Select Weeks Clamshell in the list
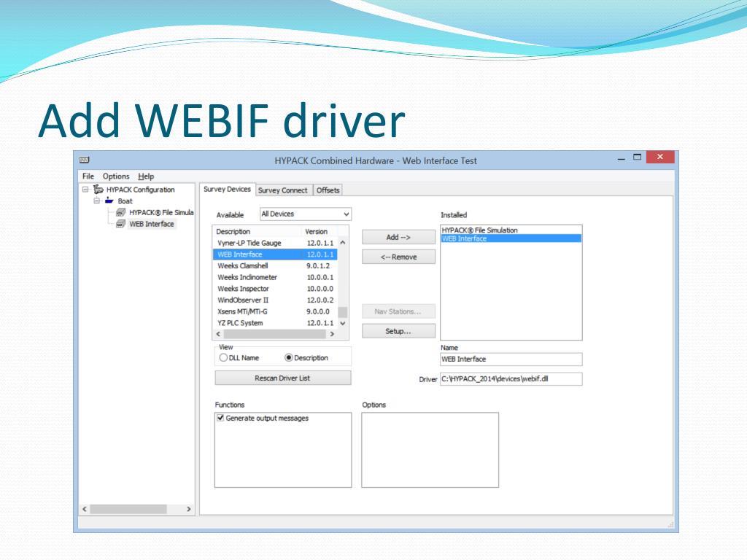Screen dimensions: 747x560 tap(275, 265)
